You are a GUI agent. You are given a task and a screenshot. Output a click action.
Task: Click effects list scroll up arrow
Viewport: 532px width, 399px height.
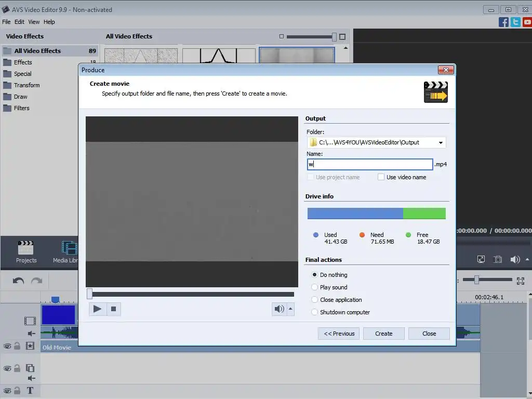click(345, 48)
